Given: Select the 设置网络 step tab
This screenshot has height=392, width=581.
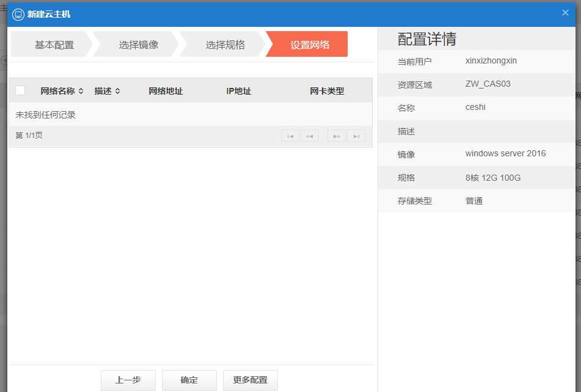Looking at the screenshot, I should (310, 45).
